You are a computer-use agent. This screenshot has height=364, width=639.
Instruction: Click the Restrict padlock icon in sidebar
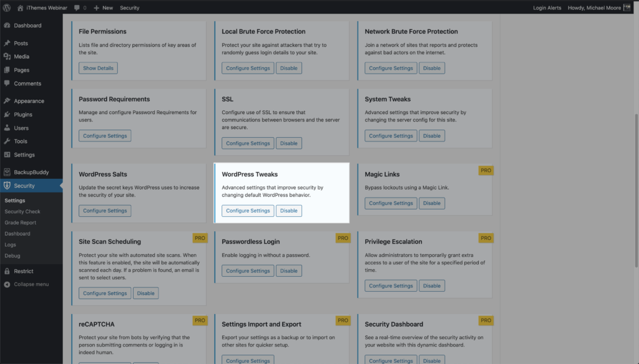point(7,271)
